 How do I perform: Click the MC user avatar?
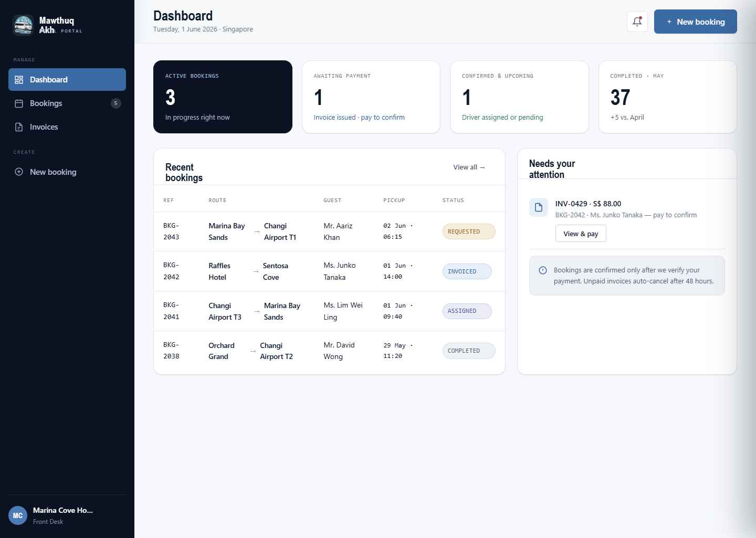[x=18, y=515]
